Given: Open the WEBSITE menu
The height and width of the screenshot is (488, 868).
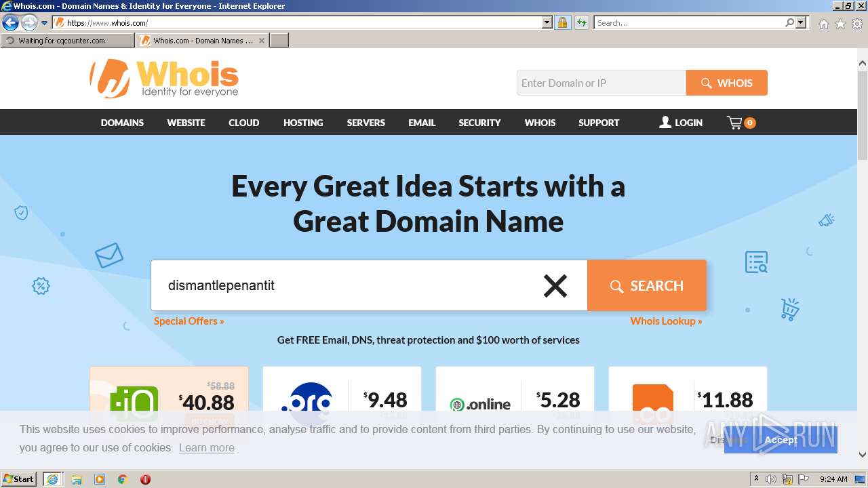Looking at the screenshot, I should [186, 123].
